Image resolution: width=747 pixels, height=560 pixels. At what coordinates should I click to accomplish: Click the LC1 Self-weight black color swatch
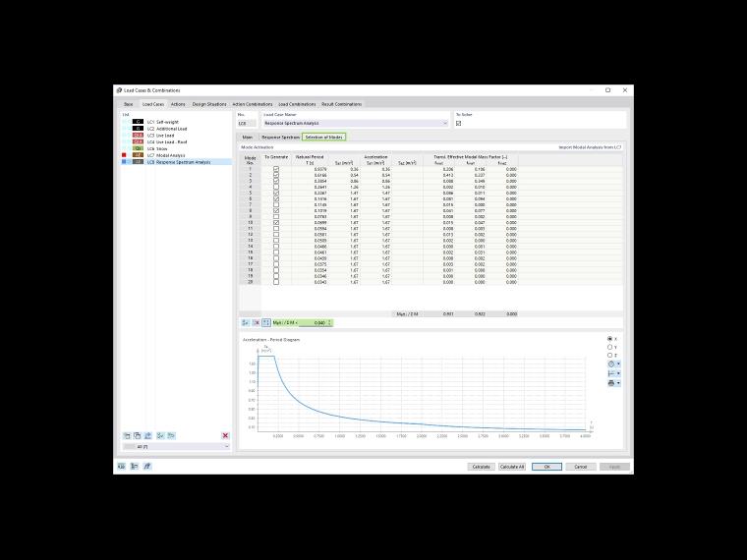click(138, 122)
